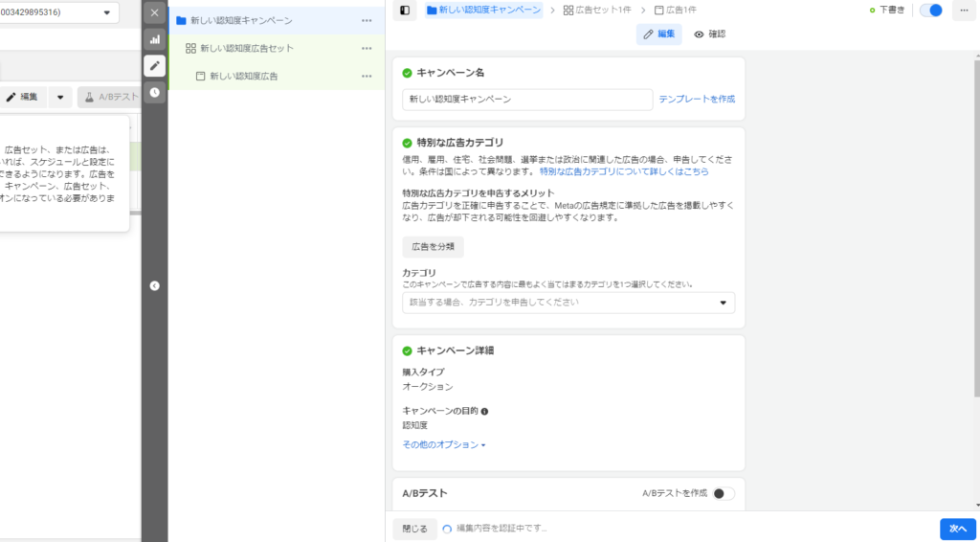
Task: Click the テンプレートを作成 link
Action: [697, 99]
